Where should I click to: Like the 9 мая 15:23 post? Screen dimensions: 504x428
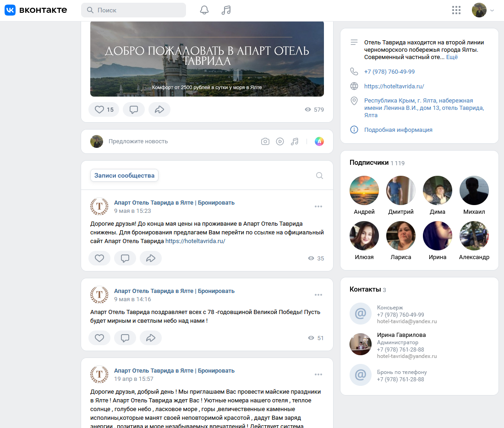99,258
